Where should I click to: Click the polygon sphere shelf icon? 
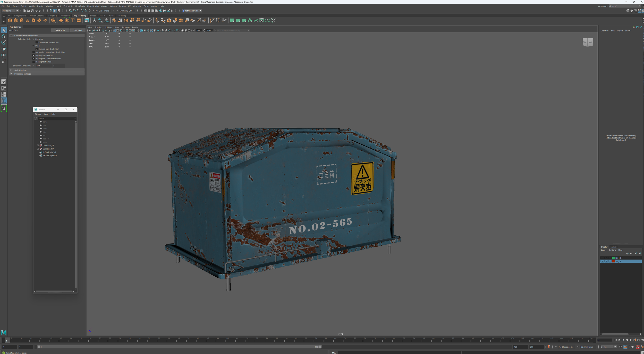point(10,20)
